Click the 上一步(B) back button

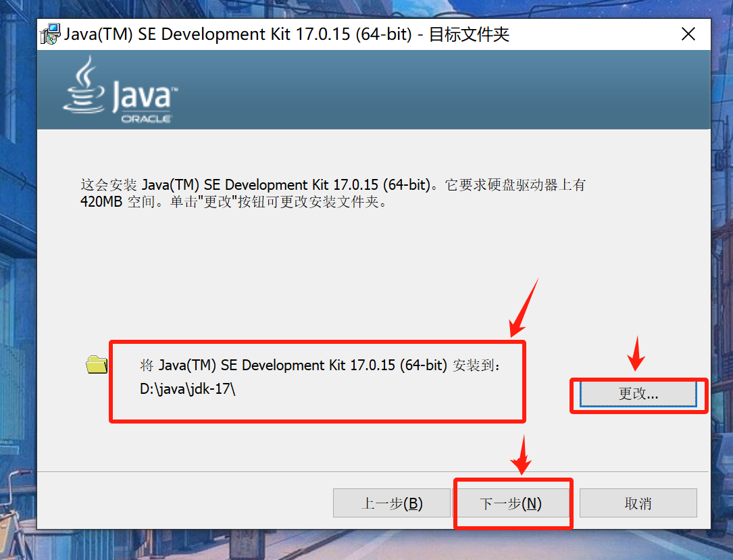coord(392,503)
